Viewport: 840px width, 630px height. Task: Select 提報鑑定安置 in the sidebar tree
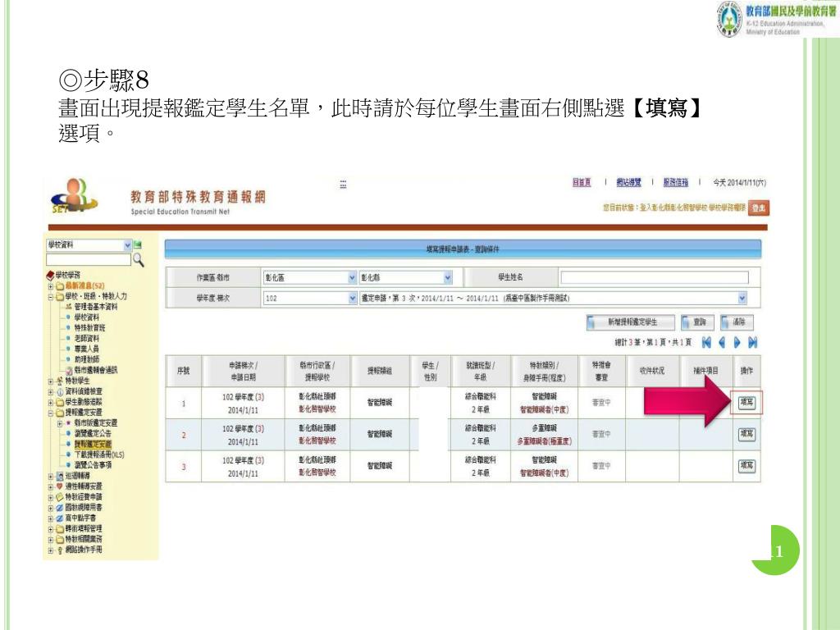point(93,443)
